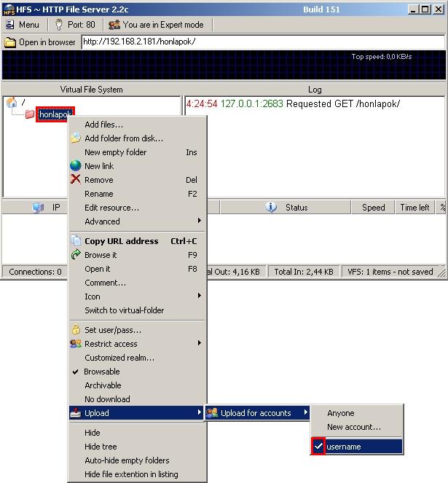
Task: Click the Expert mode people icon
Action: click(x=114, y=25)
